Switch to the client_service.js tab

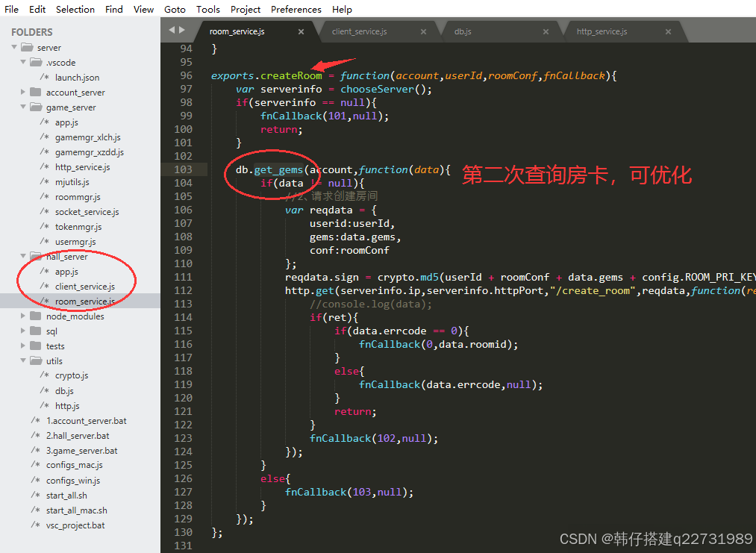tap(359, 31)
